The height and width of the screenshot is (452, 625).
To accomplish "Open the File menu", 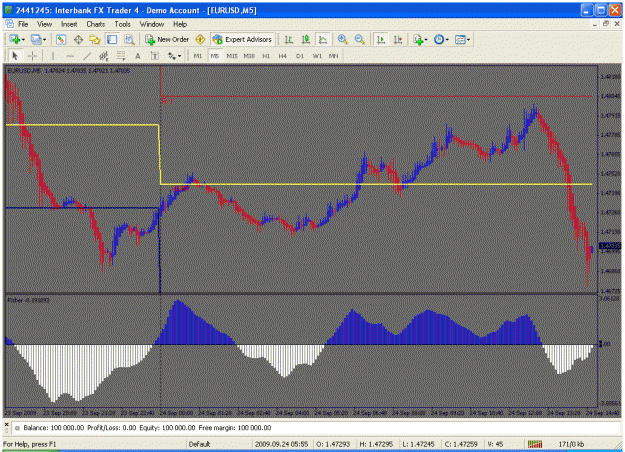I will point(23,24).
